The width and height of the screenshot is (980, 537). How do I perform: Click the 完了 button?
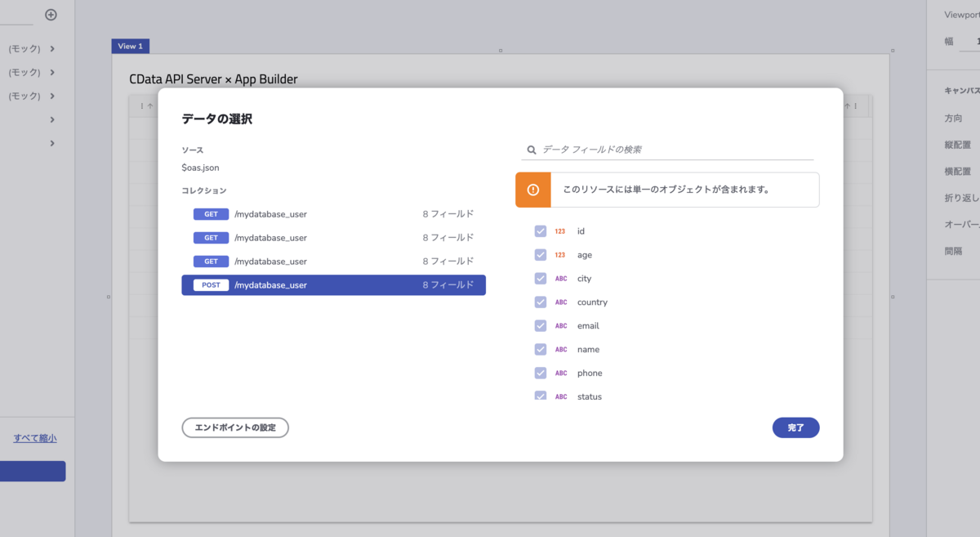coord(795,427)
